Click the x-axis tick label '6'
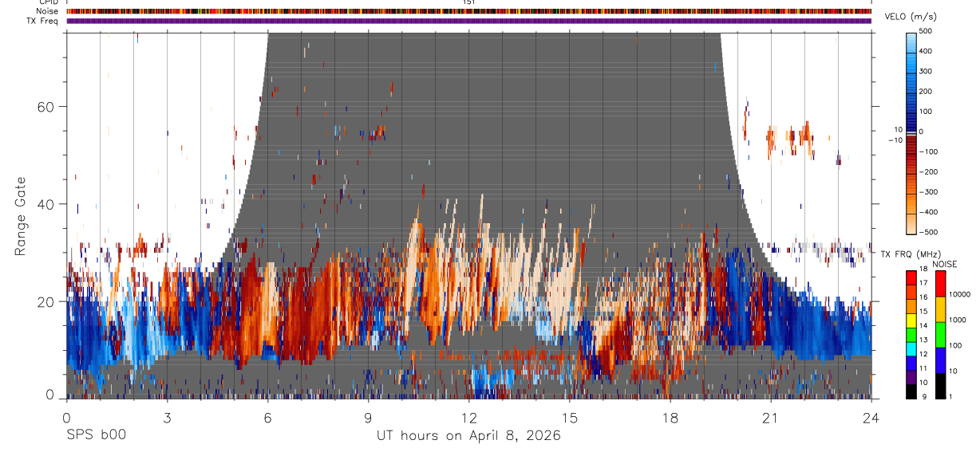 pos(267,416)
